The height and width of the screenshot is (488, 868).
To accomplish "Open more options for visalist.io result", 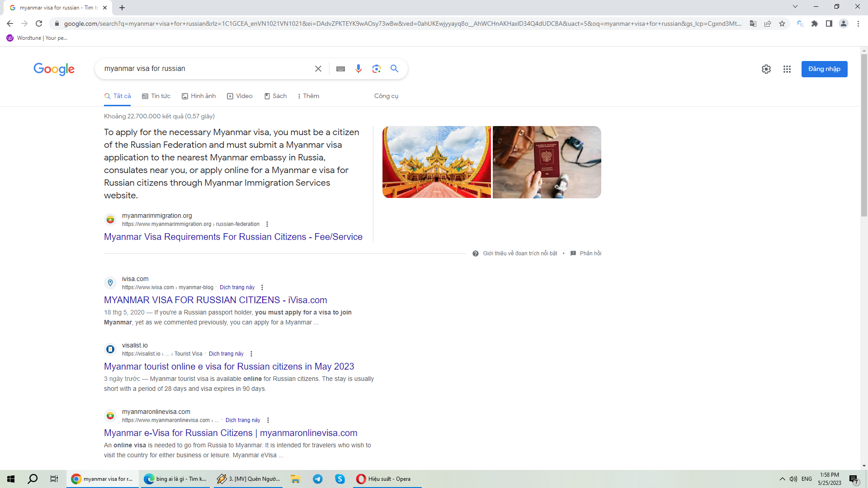I will (x=251, y=354).
